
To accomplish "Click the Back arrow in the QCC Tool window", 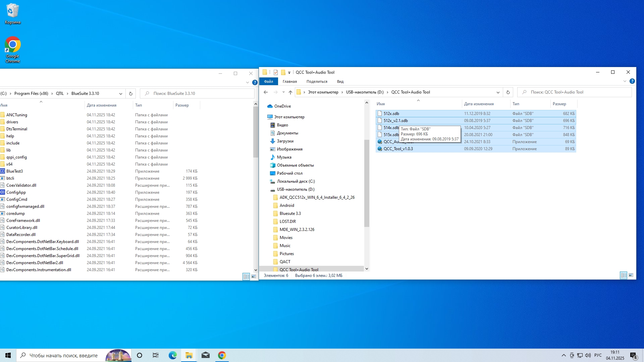I will click(266, 92).
